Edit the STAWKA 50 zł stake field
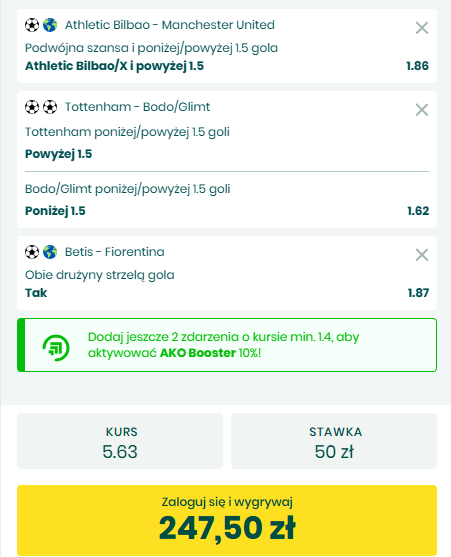This screenshot has width=451, height=557. [334, 441]
